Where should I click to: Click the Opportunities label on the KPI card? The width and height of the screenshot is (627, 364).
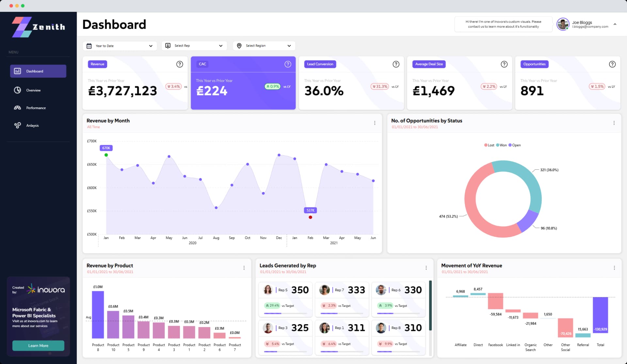coord(534,64)
